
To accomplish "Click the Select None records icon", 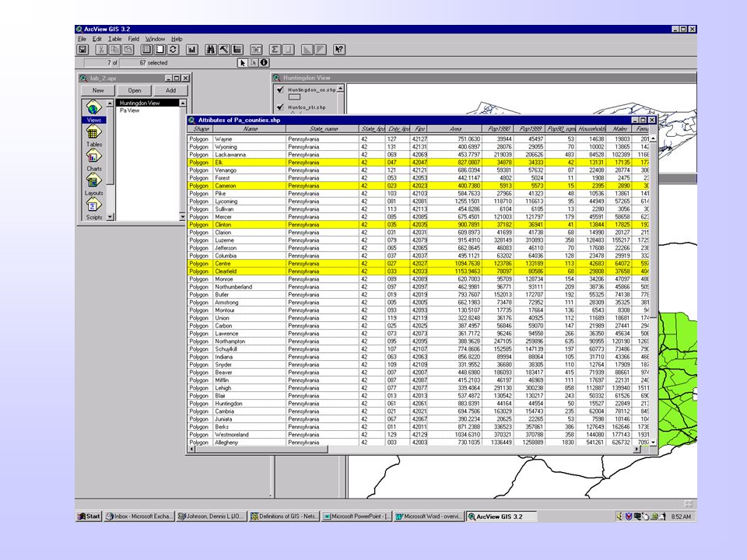I will tap(160, 50).
